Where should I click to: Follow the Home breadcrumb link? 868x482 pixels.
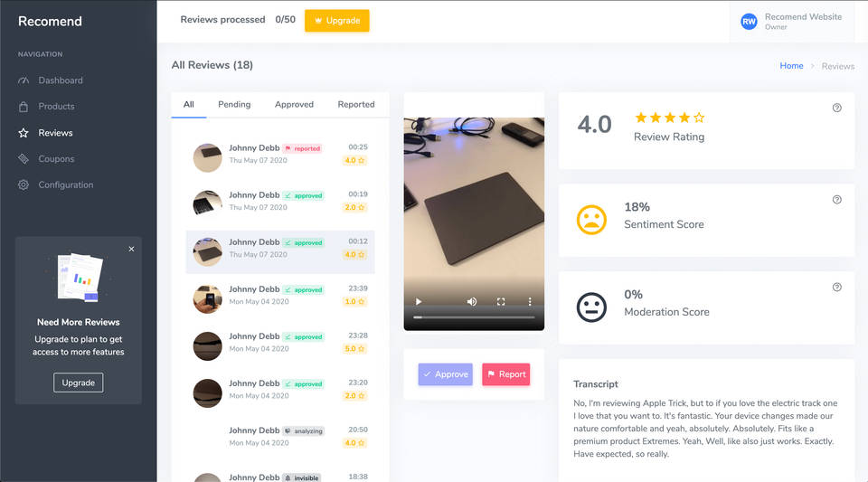pos(791,66)
